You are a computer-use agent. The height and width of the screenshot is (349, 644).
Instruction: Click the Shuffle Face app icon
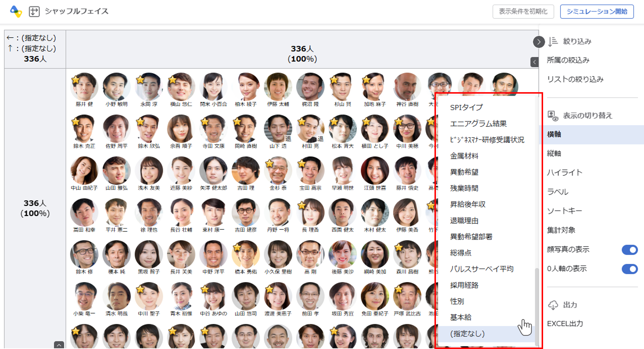click(x=34, y=12)
